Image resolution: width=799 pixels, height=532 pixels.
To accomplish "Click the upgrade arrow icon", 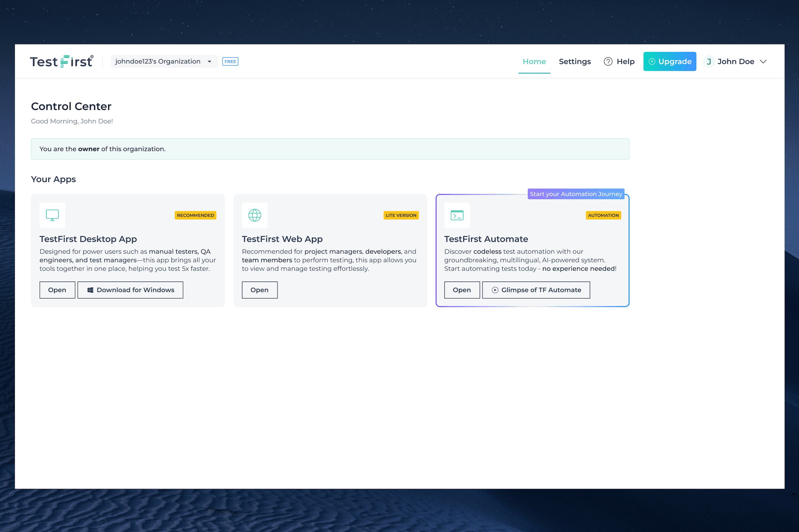I will pyautogui.click(x=652, y=61).
